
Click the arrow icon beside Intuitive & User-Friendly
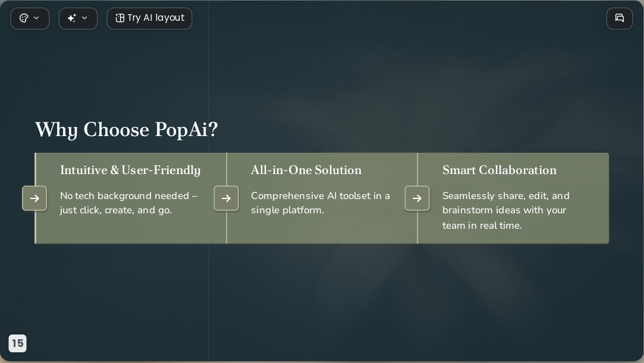(34, 198)
